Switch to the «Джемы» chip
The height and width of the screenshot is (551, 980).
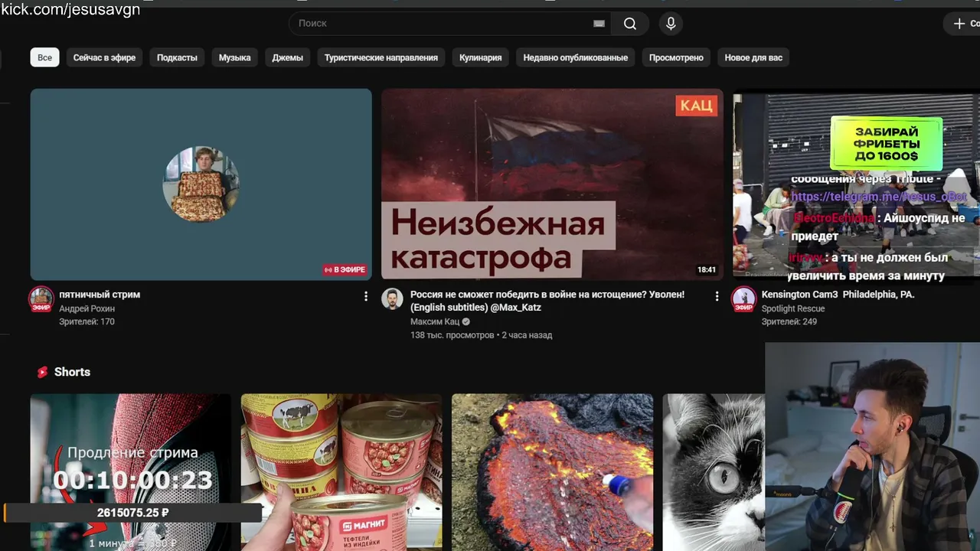(x=288, y=57)
